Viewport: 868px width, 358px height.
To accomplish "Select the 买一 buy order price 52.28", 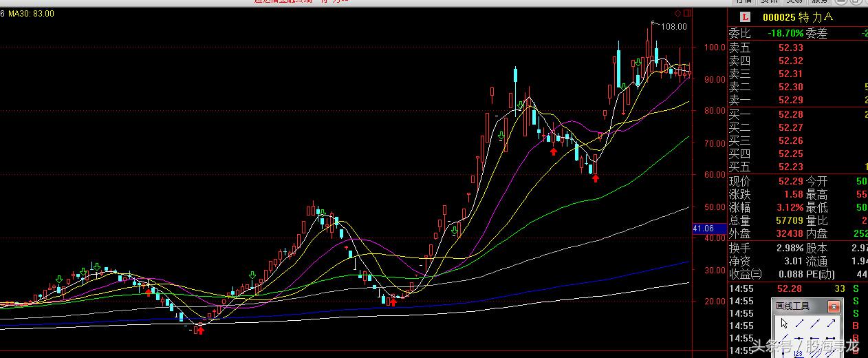I will pyautogui.click(x=790, y=114).
